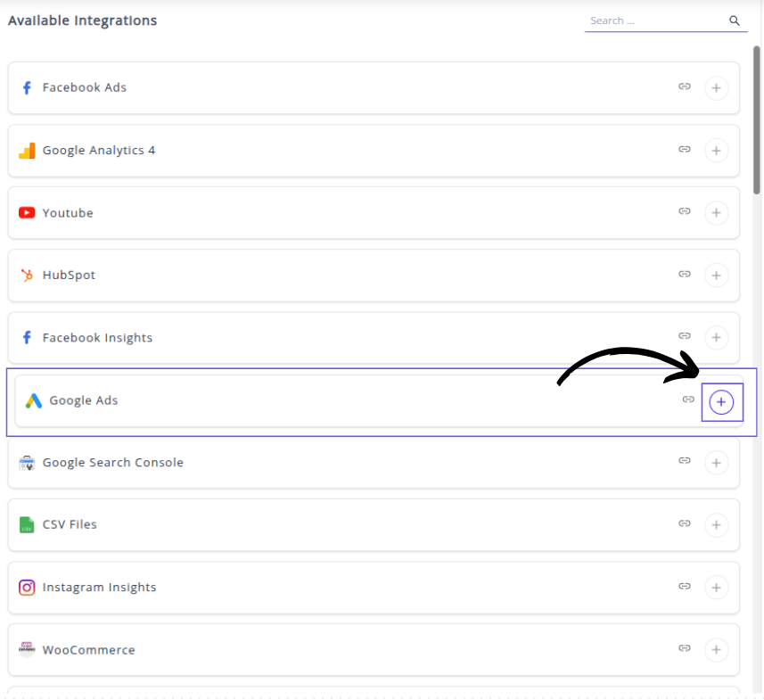Click the Google Search Console icon
This screenshot has height=700, width=764.
click(x=27, y=463)
